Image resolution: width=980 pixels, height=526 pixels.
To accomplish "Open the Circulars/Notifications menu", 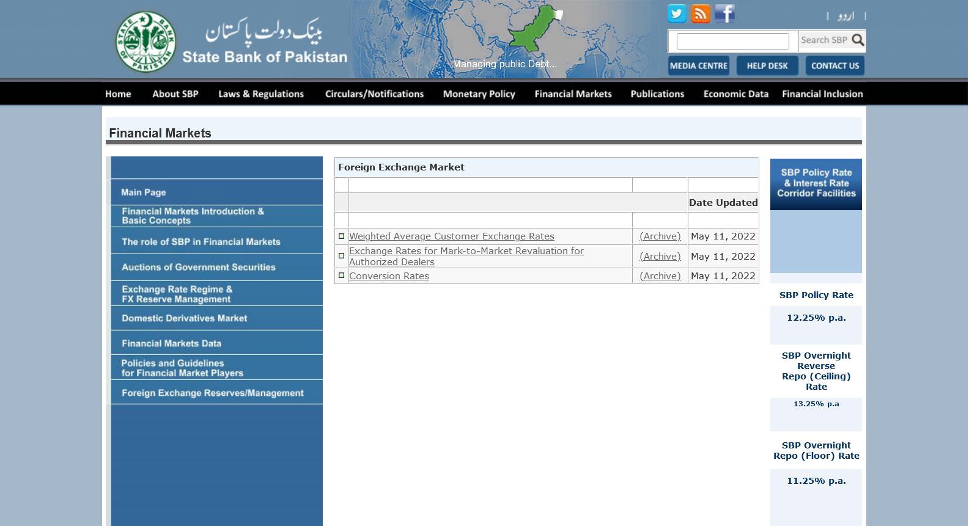I will click(374, 94).
